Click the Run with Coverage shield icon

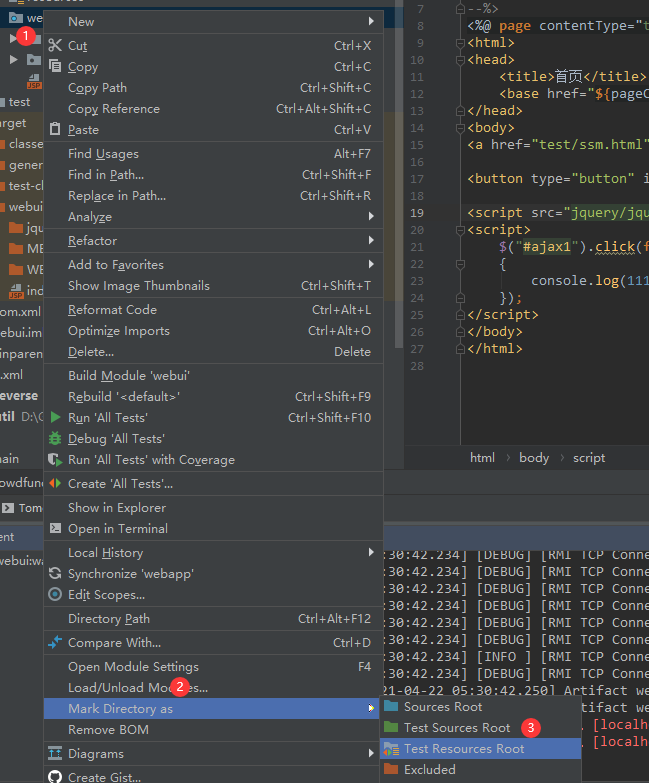(55, 459)
